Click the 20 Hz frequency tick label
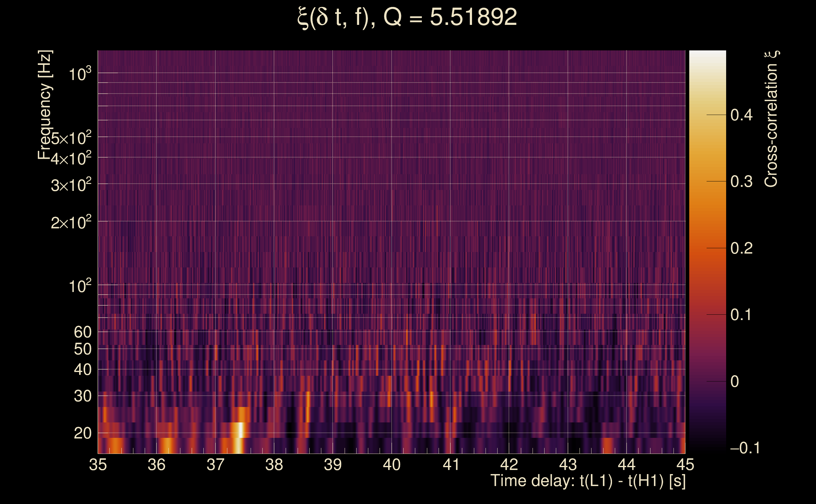This screenshot has height=504, width=816. pyautogui.click(x=82, y=433)
